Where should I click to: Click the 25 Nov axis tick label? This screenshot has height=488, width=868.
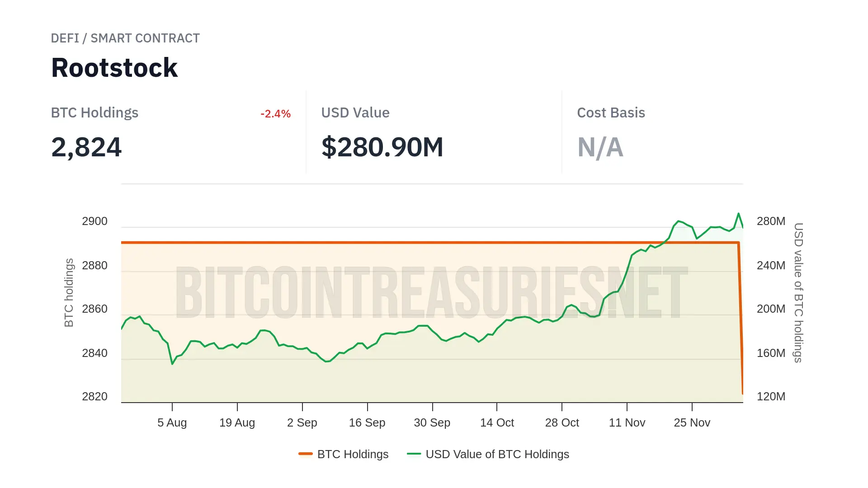pyautogui.click(x=692, y=423)
